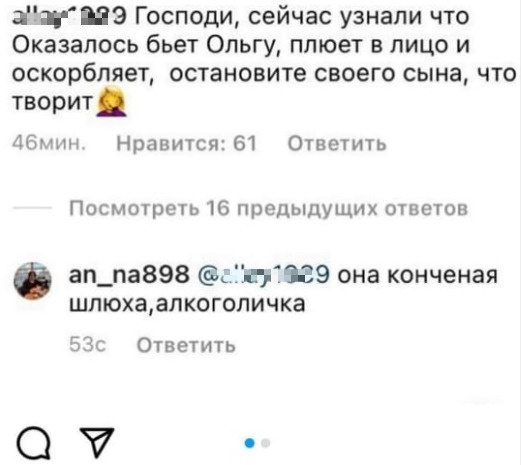
Task: Click the an_na898 username
Action: pos(129,275)
